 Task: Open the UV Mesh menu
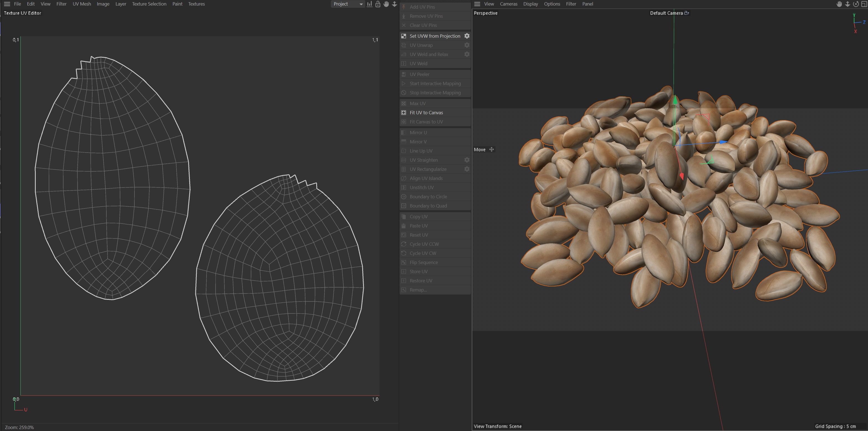[81, 4]
